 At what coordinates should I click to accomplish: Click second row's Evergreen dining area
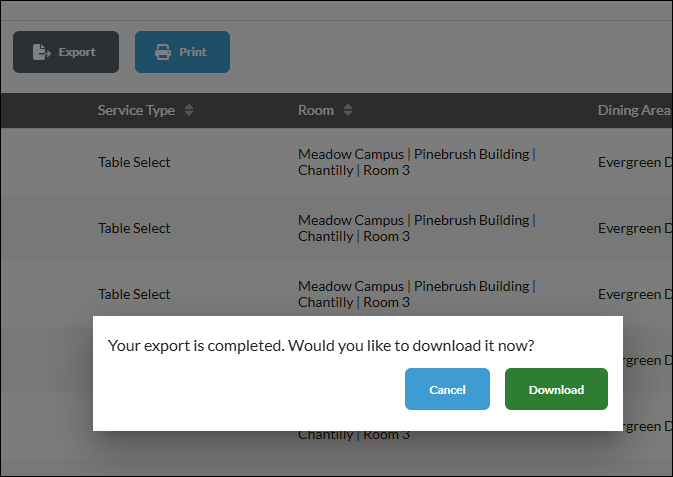635,228
